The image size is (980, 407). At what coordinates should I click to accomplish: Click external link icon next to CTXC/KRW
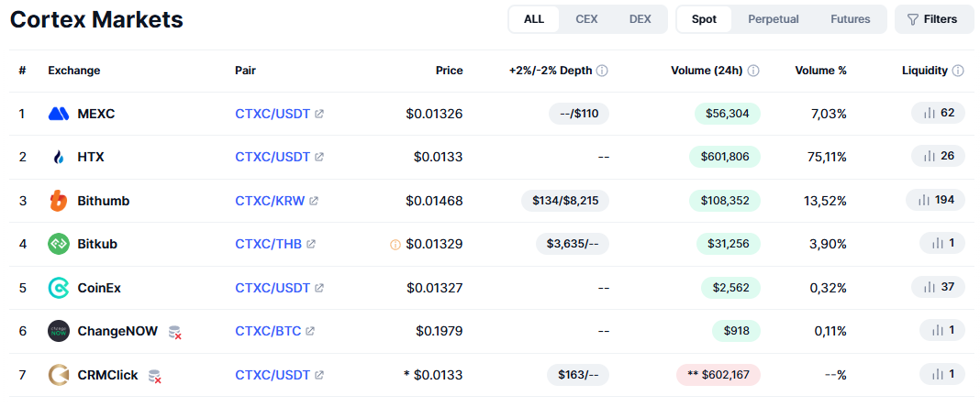pyautogui.click(x=314, y=201)
